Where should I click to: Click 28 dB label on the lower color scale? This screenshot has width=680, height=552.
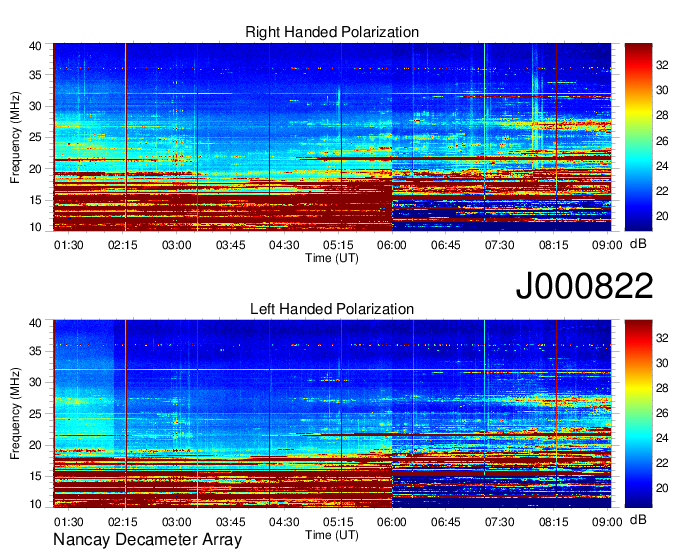[662, 388]
